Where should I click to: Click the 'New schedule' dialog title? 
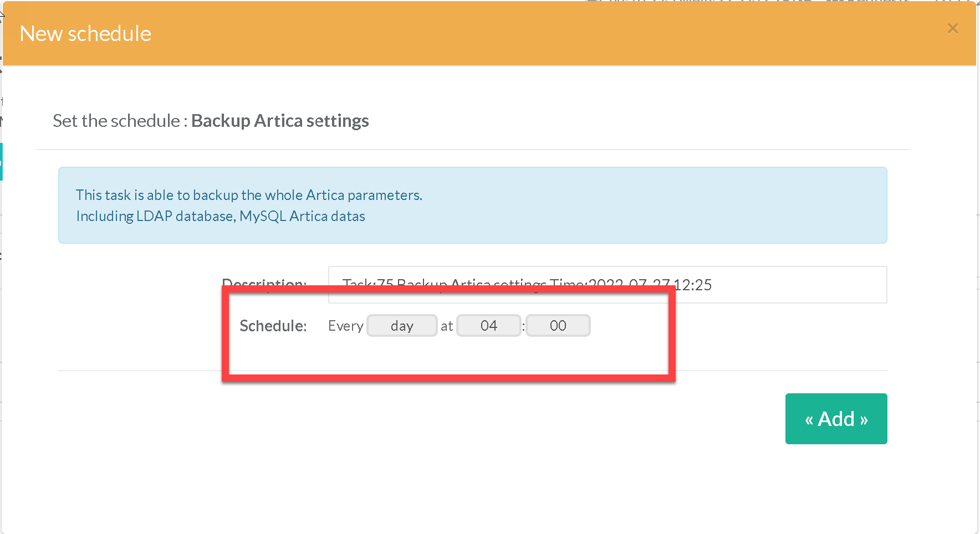click(x=85, y=34)
